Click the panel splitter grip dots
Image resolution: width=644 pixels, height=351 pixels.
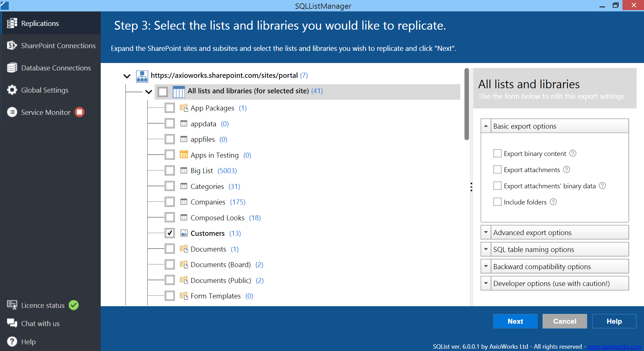(471, 187)
